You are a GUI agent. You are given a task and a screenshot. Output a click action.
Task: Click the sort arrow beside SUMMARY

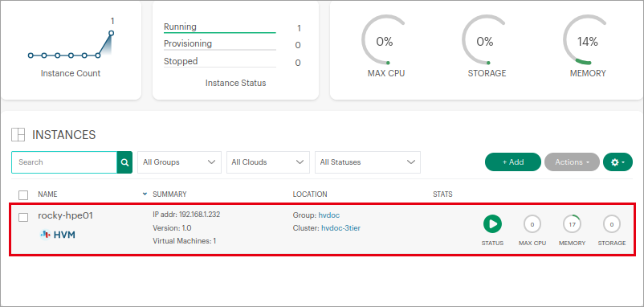pyautogui.click(x=145, y=194)
